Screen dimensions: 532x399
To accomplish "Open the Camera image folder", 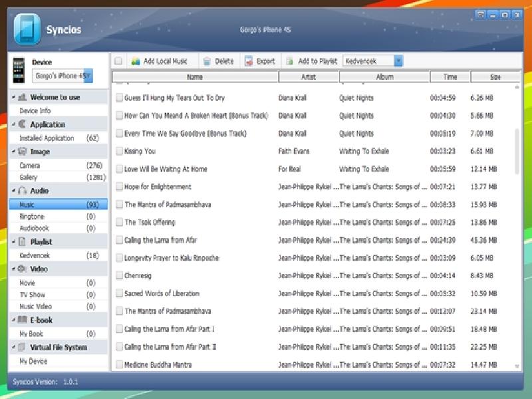I will pos(59,166).
